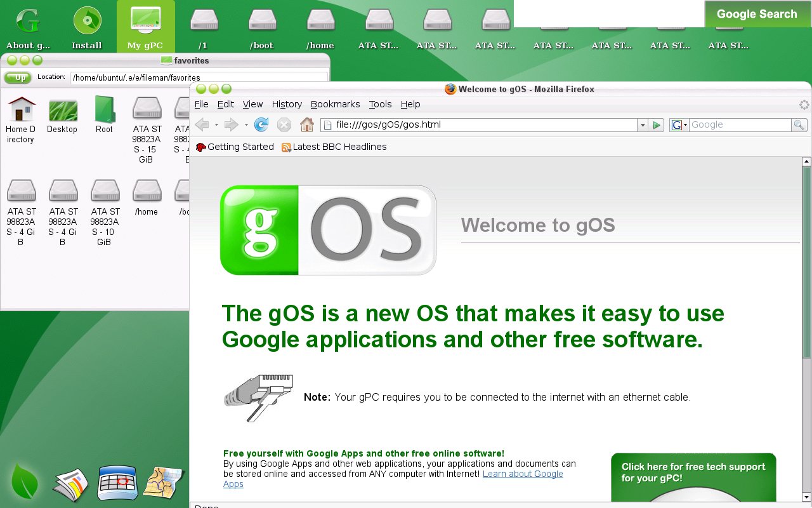Click the Google Search button on the desktop
Image resolution: width=812 pixels, height=508 pixels.
(757, 14)
